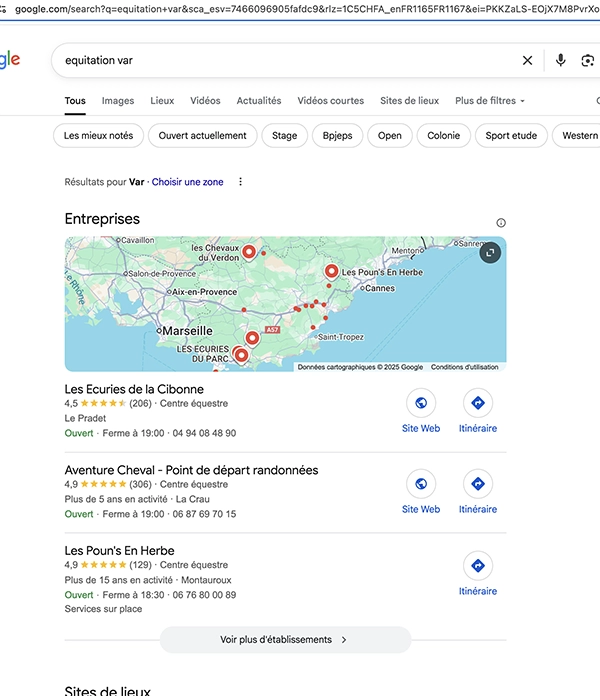
Task: Click the Marseille label on the map
Action: [187, 331]
